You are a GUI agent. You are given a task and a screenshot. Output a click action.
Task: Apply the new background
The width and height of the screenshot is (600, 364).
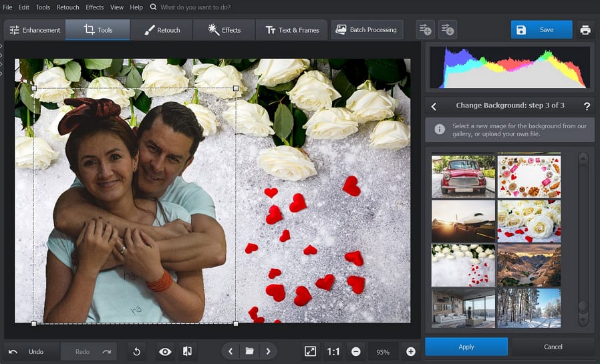pos(466,347)
